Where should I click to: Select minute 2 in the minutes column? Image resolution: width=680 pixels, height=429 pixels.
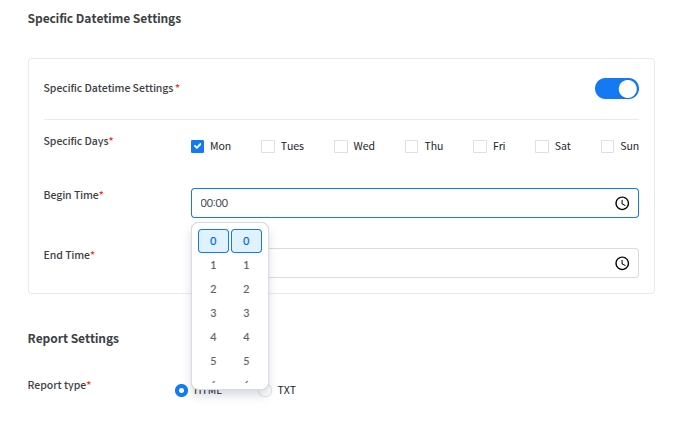tap(246, 289)
